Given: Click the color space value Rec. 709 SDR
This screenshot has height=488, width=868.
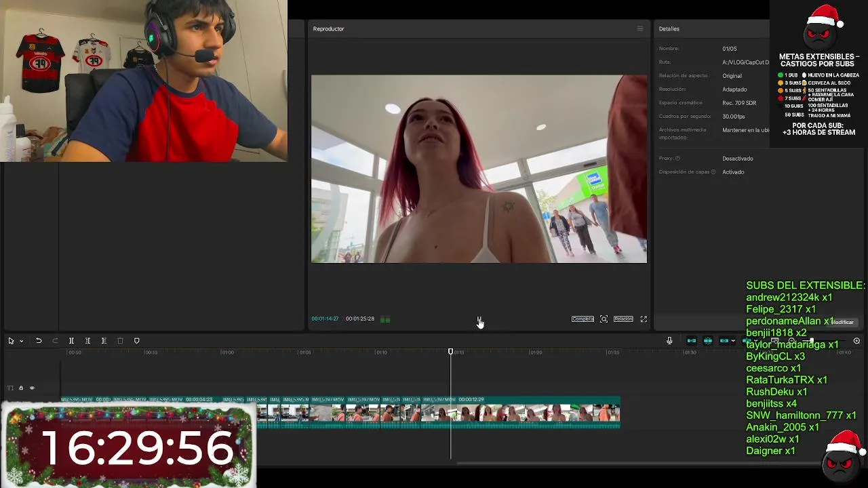Looking at the screenshot, I should tap(739, 103).
